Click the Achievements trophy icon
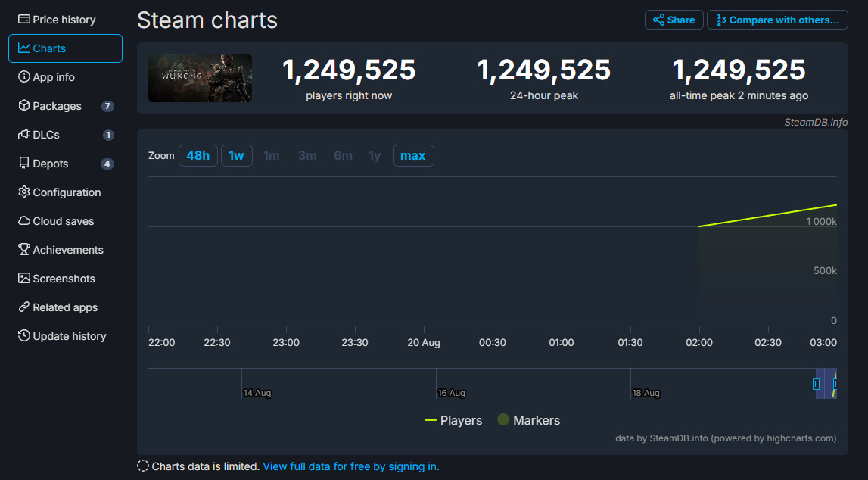The height and width of the screenshot is (480, 868). click(x=23, y=250)
